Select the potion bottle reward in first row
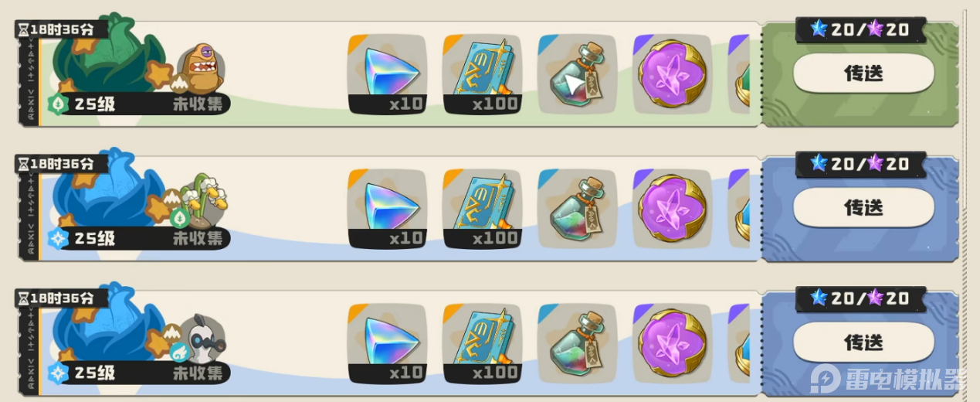 [577, 74]
